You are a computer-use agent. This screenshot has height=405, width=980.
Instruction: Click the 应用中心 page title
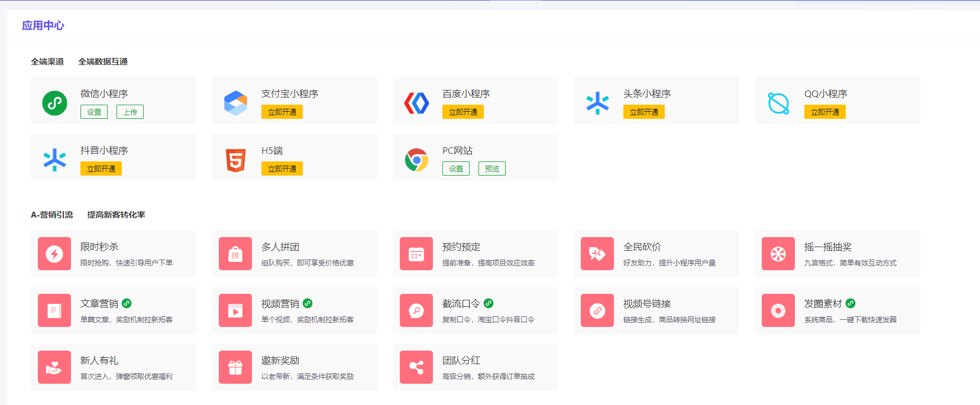click(43, 25)
